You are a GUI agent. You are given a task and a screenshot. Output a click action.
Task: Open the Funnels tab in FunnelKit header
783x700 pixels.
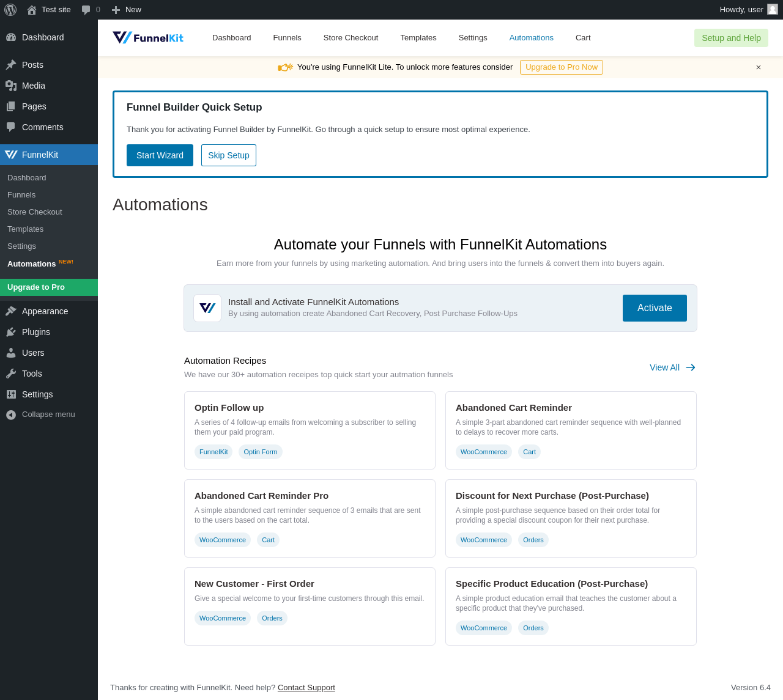[x=288, y=38]
